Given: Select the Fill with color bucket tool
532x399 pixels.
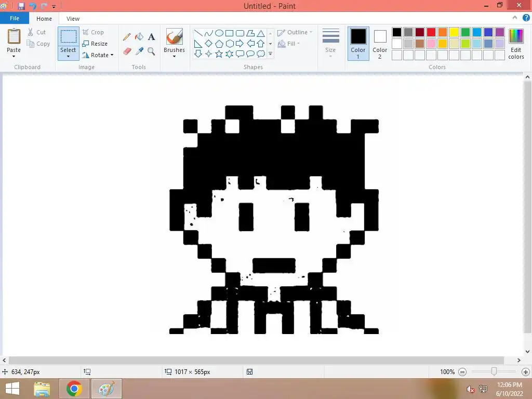Looking at the screenshot, I should (139, 37).
